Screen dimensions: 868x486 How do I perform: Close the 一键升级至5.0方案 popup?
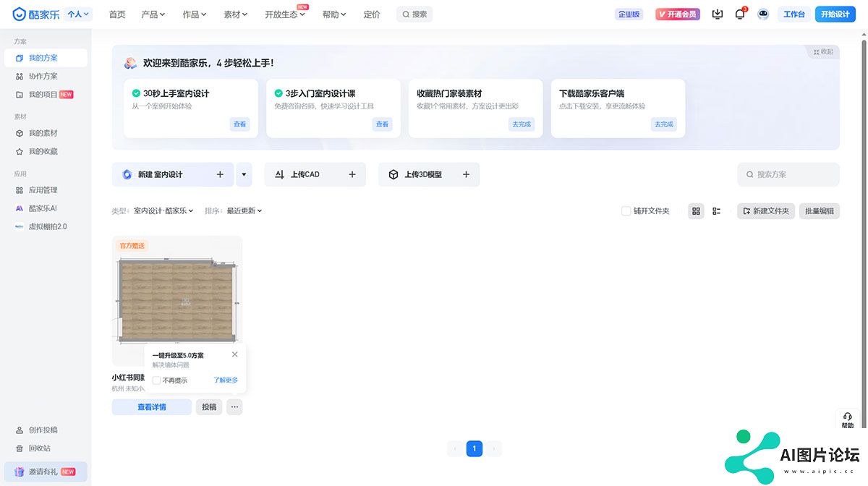[x=234, y=354]
